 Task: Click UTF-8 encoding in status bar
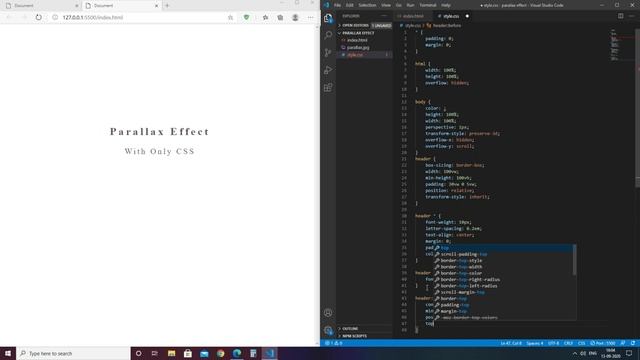(x=553, y=343)
